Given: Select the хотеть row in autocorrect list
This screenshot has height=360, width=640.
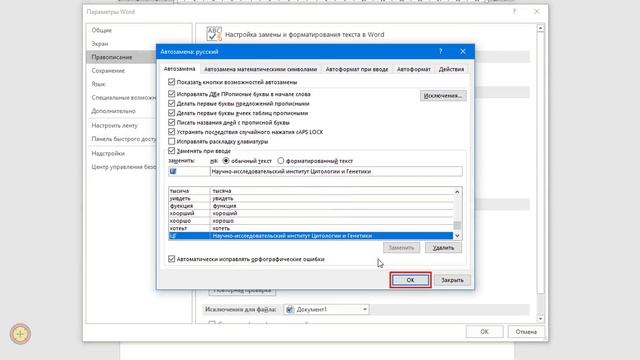Looking at the screenshot, I should (311, 228).
